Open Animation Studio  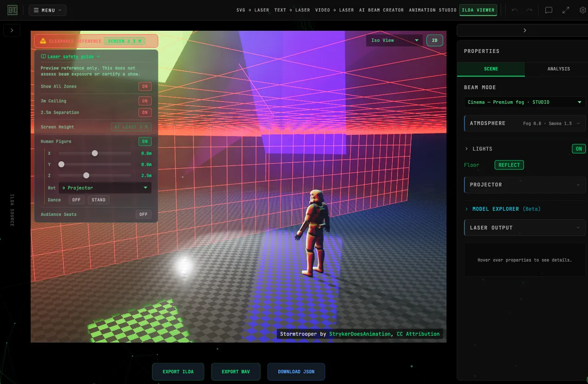[x=433, y=10]
